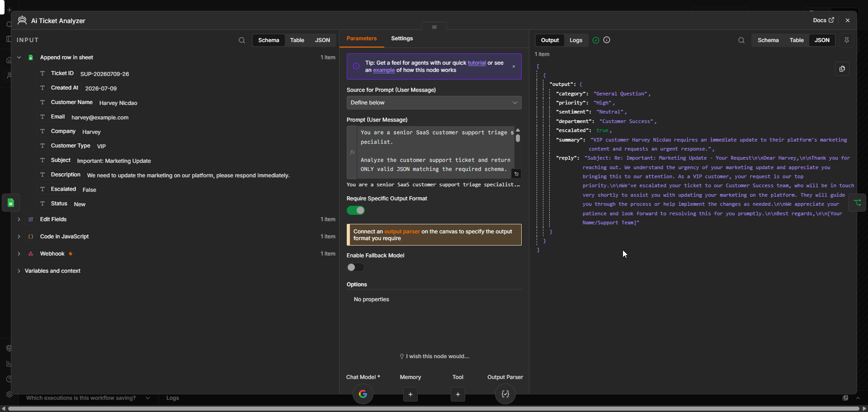The width and height of the screenshot is (868, 412).
Task: Switch to the Settings tab
Action: click(402, 38)
